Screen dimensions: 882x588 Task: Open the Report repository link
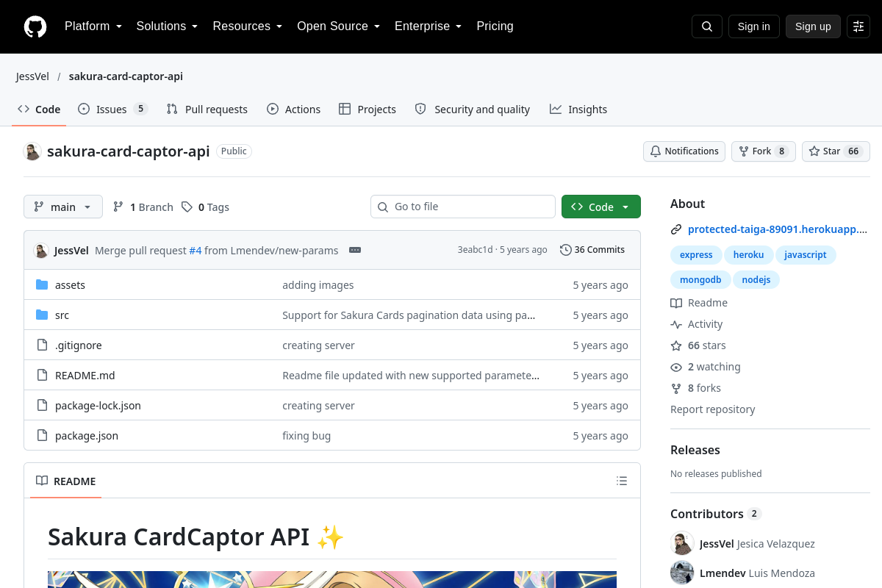[x=713, y=410]
